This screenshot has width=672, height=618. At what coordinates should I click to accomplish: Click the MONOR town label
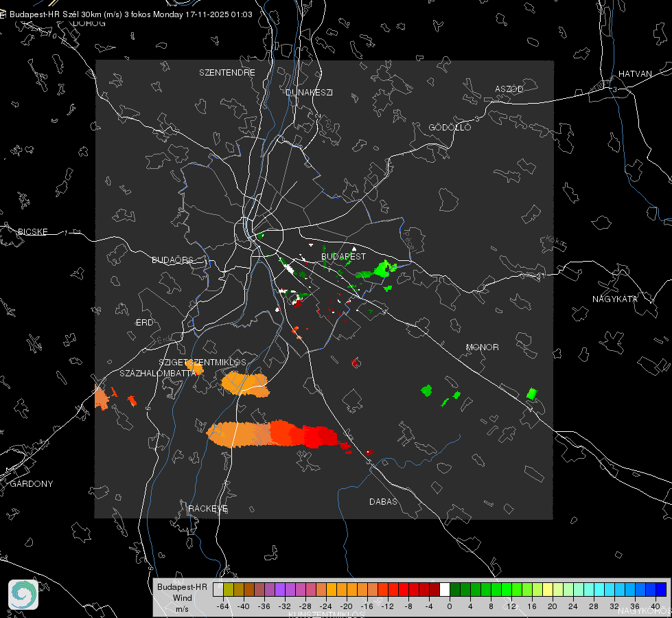482,347
